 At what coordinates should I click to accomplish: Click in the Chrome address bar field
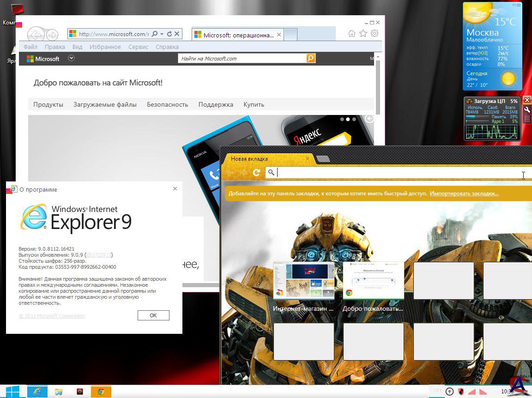pyautogui.click(x=397, y=172)
